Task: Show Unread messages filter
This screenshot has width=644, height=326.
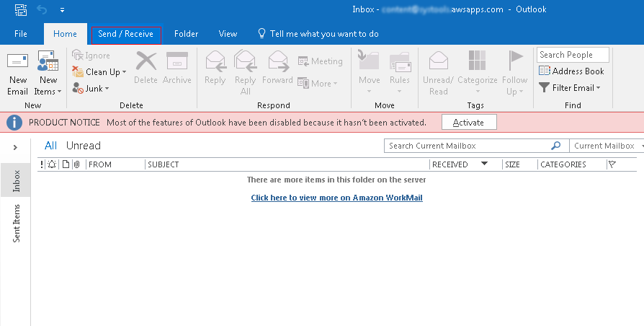Action: 84,146
